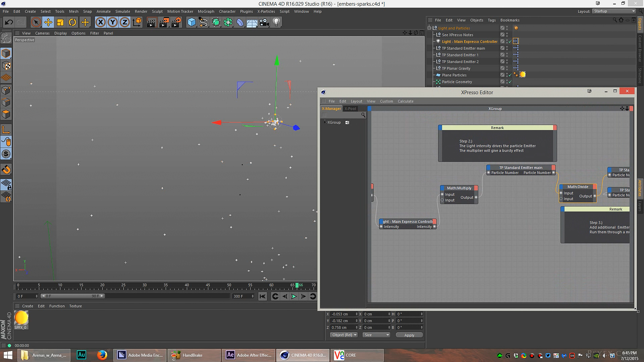Open Edit Render Settings icon
The height and width of the screenshot is (362, 644).
click(x=176, y=22)
